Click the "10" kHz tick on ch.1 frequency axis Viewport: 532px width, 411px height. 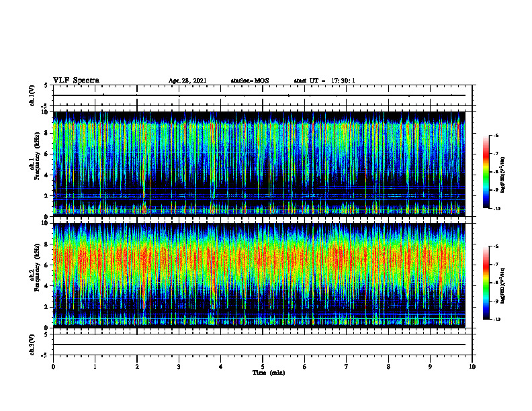(x=46, y=112)
